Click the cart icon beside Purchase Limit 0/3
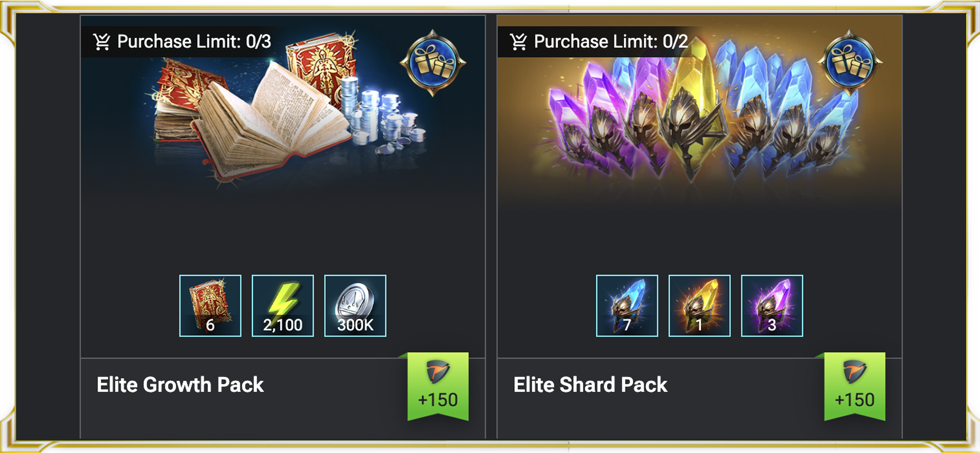The width and height of the screenshot is (980, 453). tap(102, 41)
